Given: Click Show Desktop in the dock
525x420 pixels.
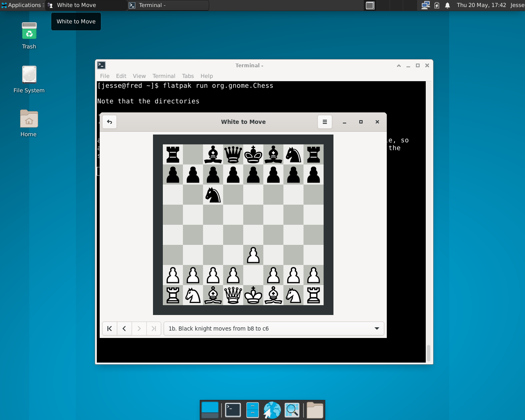Looking at the screenshot, I should pyautogui.click(x=210, y=410).
